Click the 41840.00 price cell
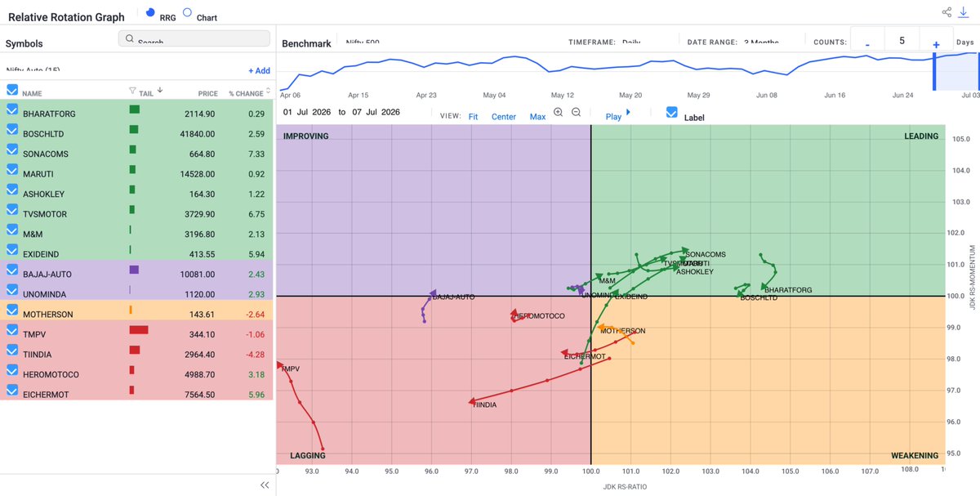Screen dimensions: 980x496 (198, 134)
